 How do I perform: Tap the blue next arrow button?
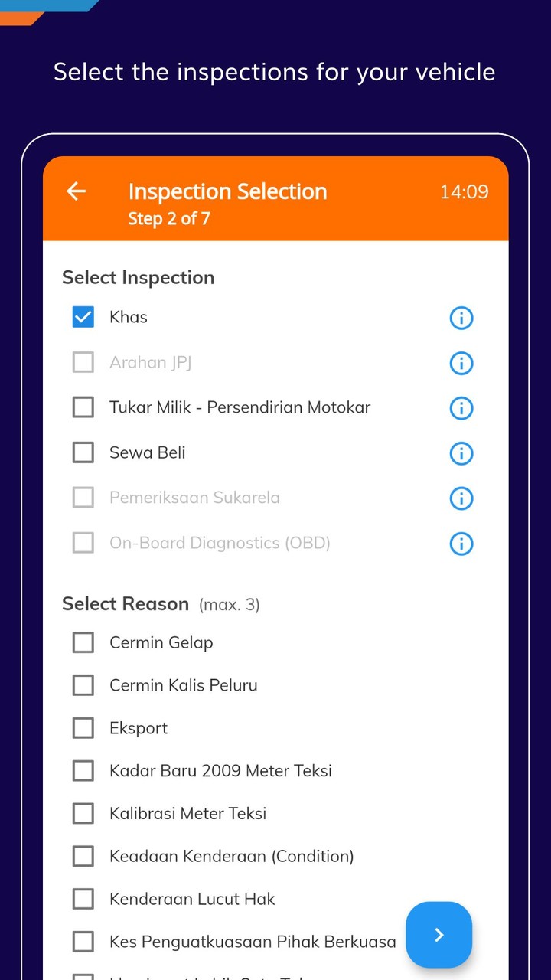[439, 935]
